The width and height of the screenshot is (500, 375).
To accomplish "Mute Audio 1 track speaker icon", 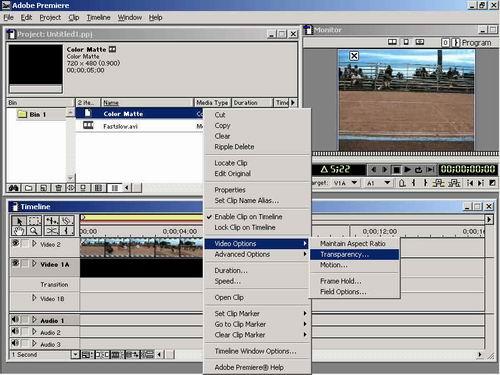I will [15, 320].
